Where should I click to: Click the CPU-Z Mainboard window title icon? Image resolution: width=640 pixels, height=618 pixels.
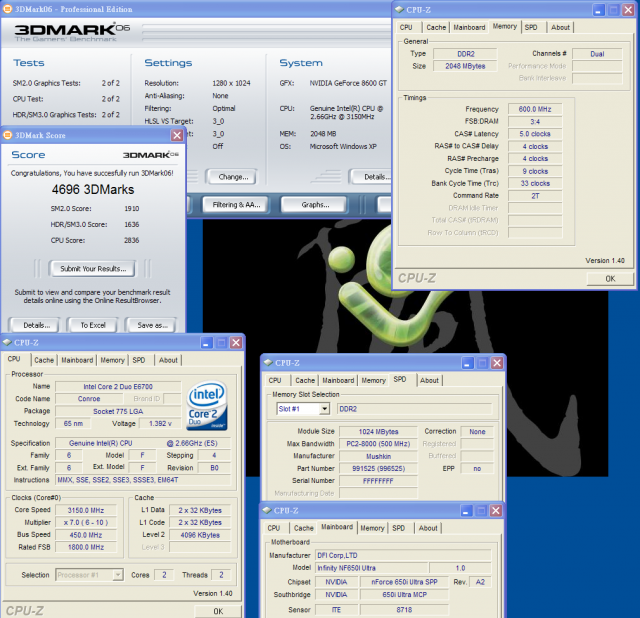pos(267,510)
